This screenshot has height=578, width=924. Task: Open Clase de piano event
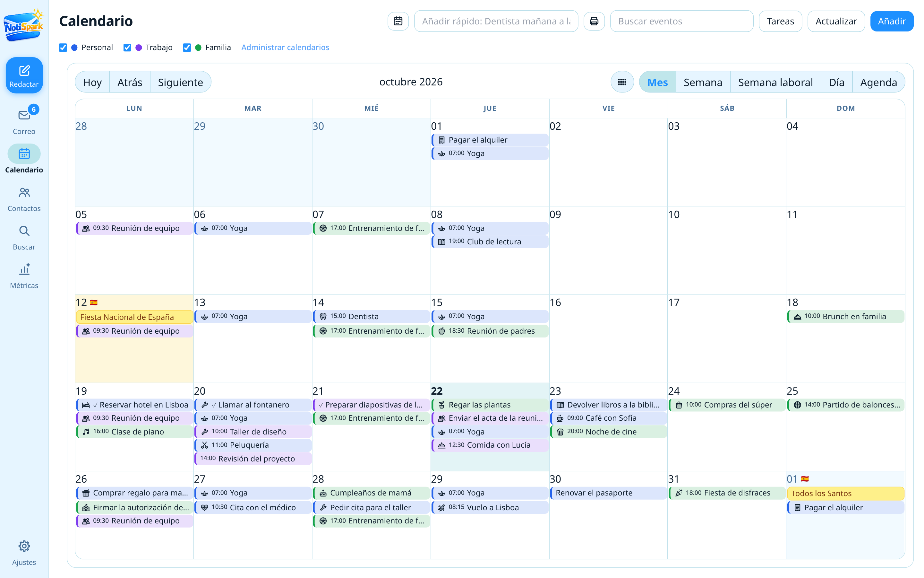coord(134,432)
